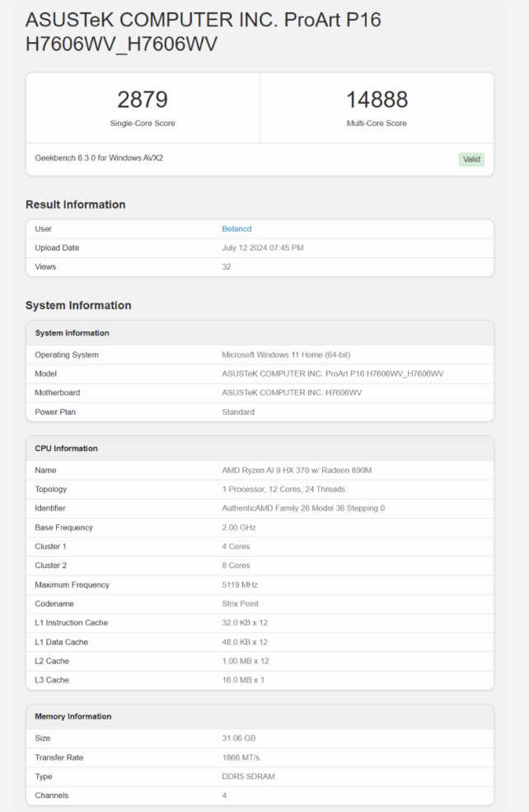Image resolution: width=529 pixels, height=812 pixels.
Task: Click the 14888 multi-core score
Action: tap(377, 100)
